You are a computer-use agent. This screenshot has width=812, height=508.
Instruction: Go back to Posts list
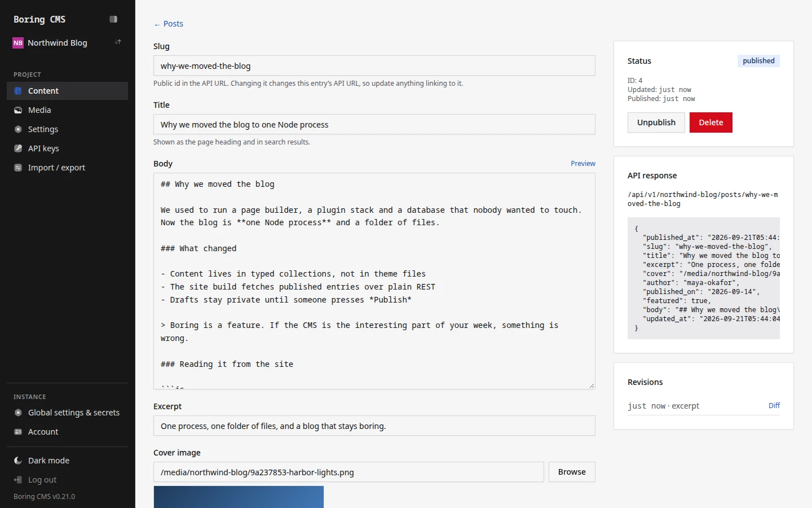[x=169, y=24]
